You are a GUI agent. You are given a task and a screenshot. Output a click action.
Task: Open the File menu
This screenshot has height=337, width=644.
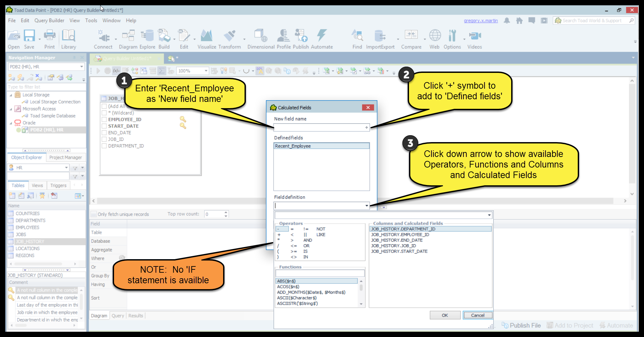[x=12, y=20]
